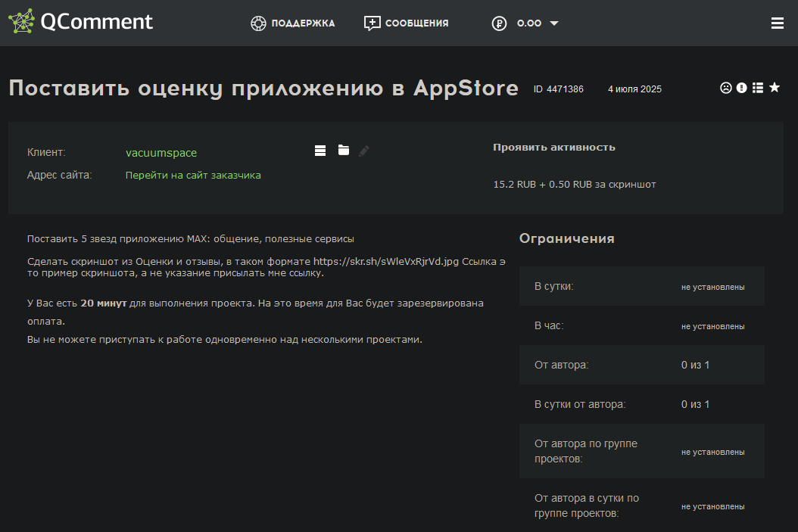This screenshot has width=798, height=532.
Task: Click the lifebuoy support icon
Action: coord(259,23)
